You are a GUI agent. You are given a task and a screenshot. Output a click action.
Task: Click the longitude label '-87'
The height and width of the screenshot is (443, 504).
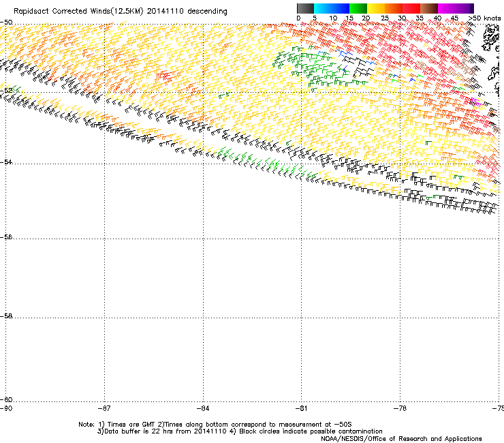coord(104,408)
